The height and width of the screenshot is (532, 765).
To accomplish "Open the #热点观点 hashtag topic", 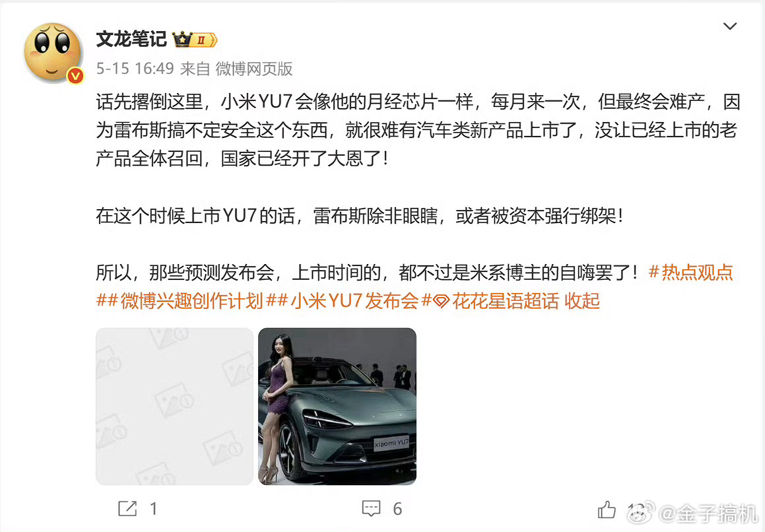I will pyautogui.click(x=691, y=272).
